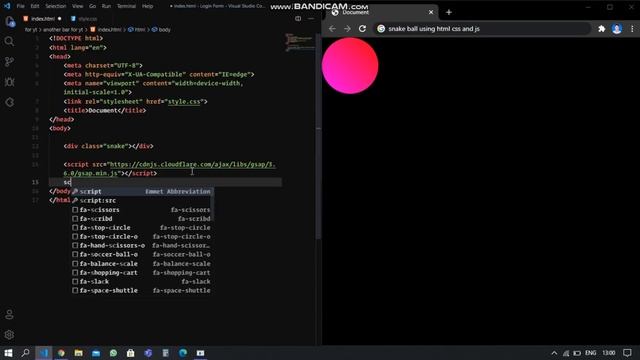Click the VS Code logo in title bar
This screenshot has height=360, width=640.
click(7, 6)
